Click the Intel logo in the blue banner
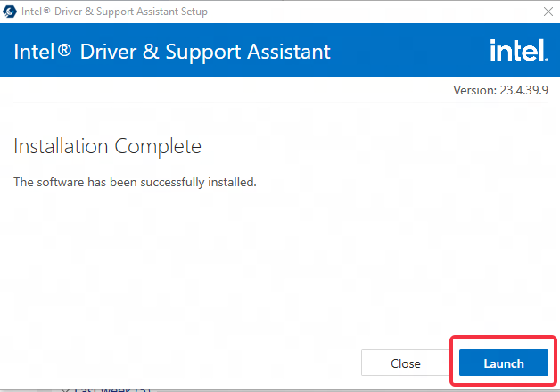 519,50
